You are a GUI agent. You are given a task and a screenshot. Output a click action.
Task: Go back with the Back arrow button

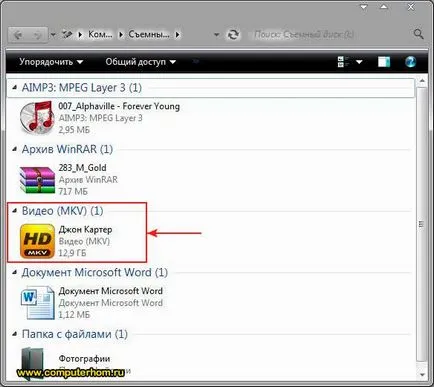[x=18, y=34]
